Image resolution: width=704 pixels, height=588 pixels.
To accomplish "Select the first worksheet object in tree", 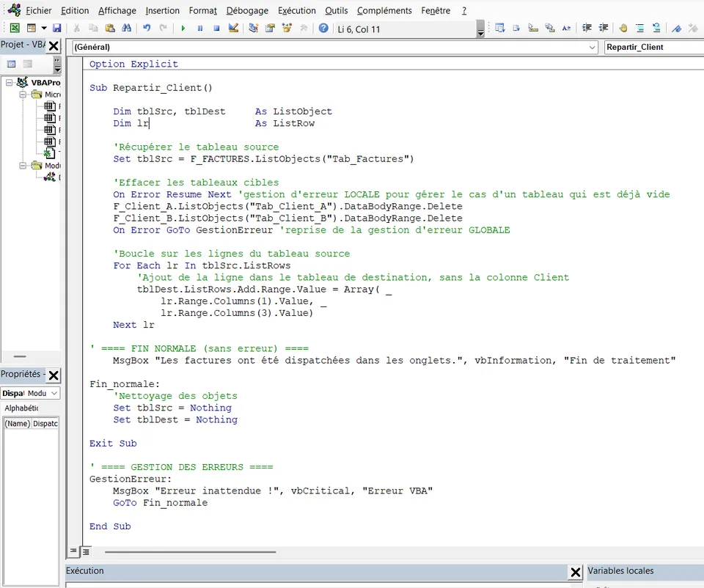I will 52,106.
